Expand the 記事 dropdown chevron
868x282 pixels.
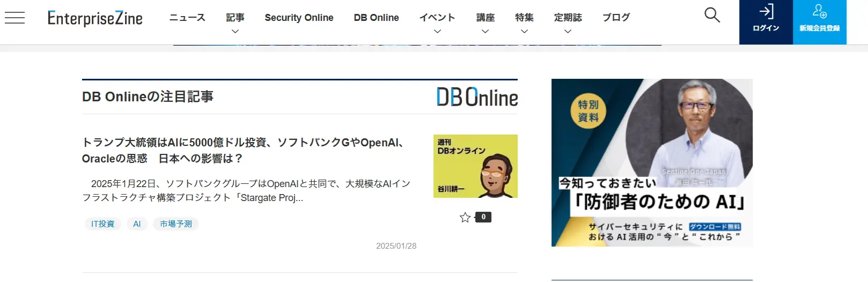pos(235,32)
